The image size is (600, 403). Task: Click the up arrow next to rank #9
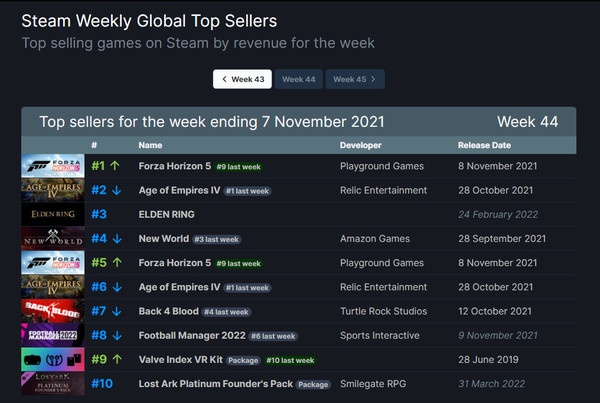point(117,359)
